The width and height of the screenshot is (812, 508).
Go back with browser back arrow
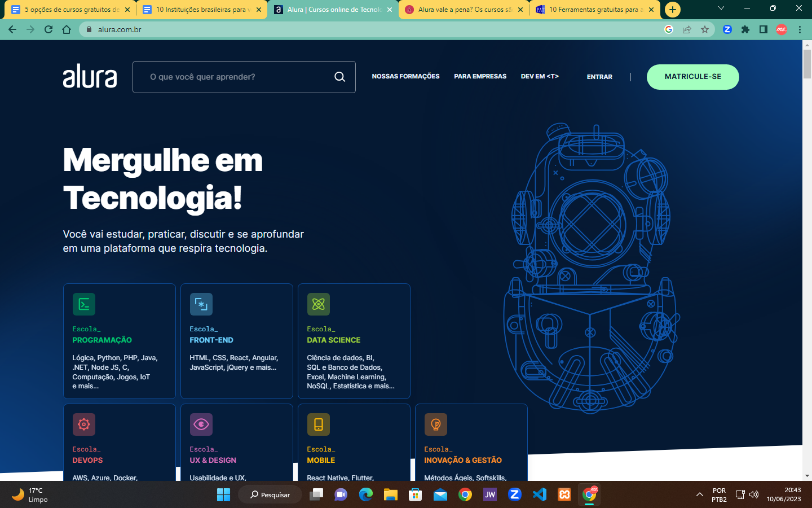click(x=12, y=29)
